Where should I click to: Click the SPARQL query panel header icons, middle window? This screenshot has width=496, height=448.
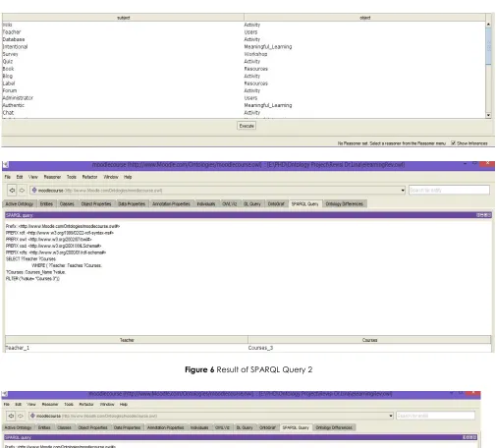click(x=483, y=215)
